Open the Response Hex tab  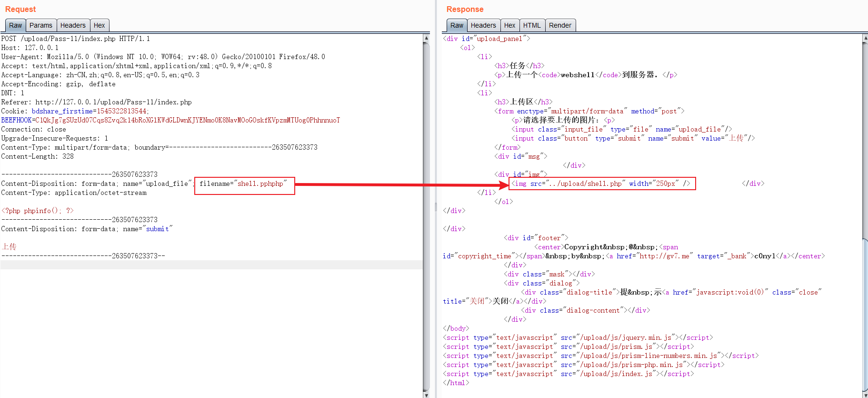coord(510,25)
